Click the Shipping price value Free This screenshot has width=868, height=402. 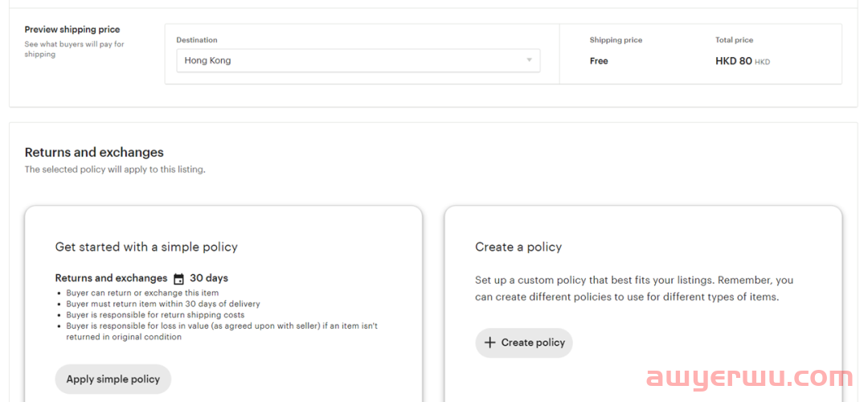point(599,61)
